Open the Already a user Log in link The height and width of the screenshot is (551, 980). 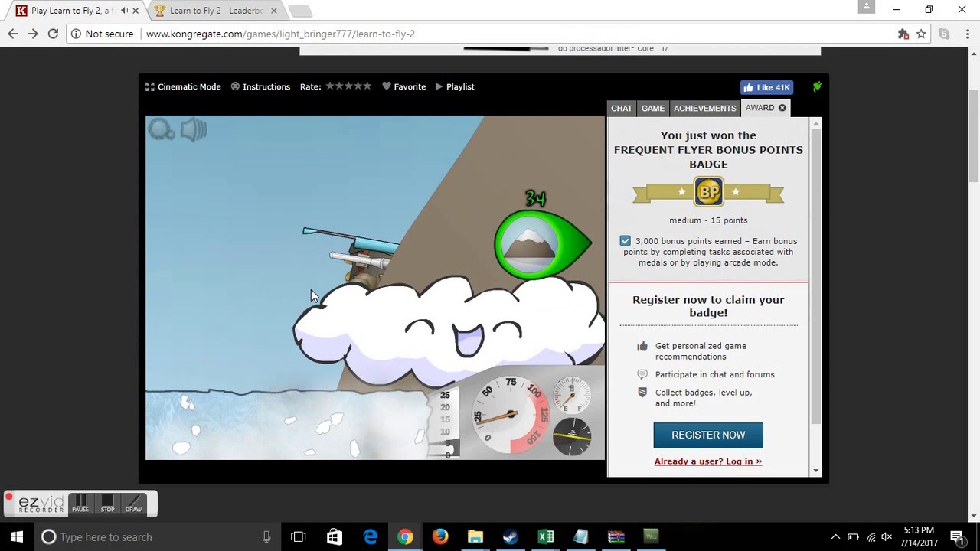coord(708,461)
